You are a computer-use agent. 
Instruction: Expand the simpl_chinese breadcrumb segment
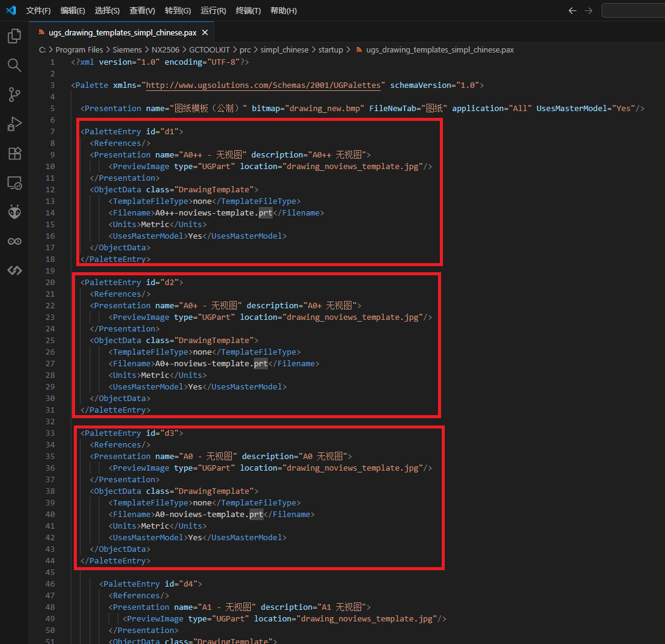(284, 49)
